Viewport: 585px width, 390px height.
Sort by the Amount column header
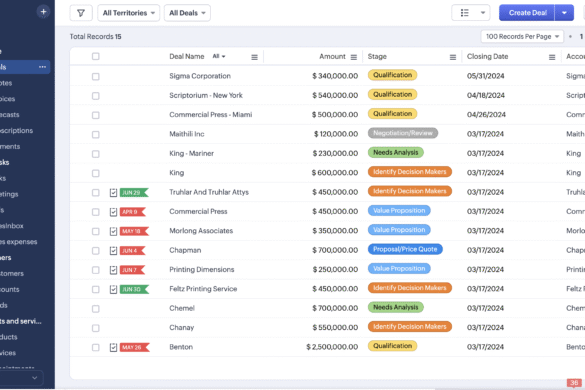click(332, 57)
